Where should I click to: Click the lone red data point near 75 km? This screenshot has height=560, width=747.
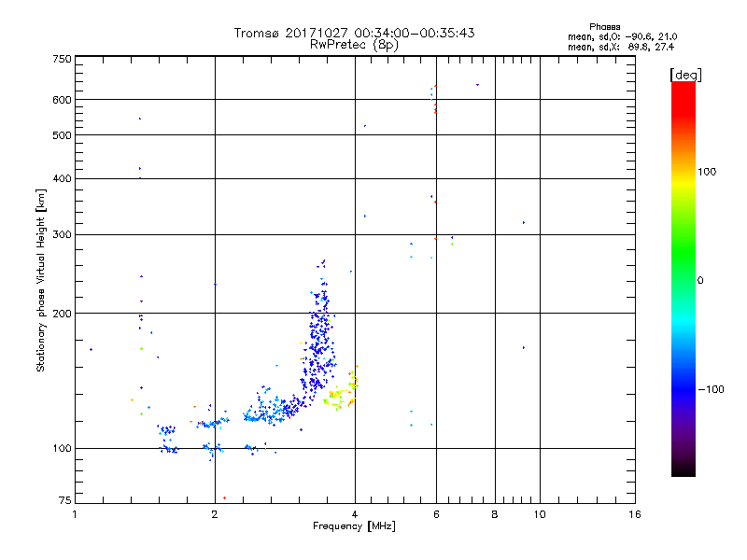(x=224, y=498)
